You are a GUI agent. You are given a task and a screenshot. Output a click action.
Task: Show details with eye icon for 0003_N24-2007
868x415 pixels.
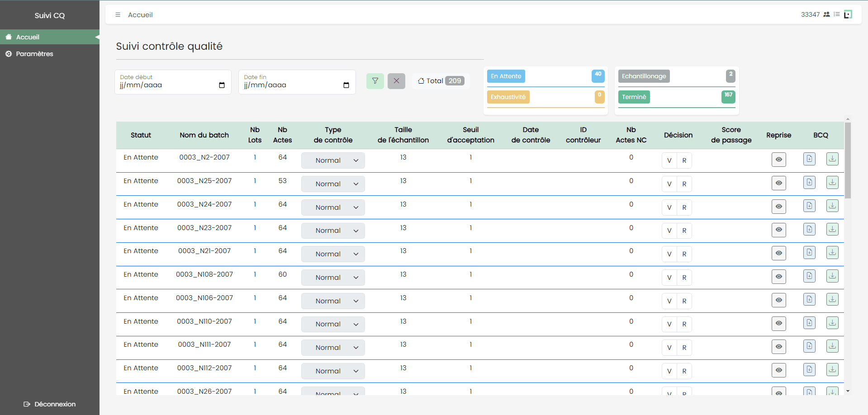coord(778,207)
